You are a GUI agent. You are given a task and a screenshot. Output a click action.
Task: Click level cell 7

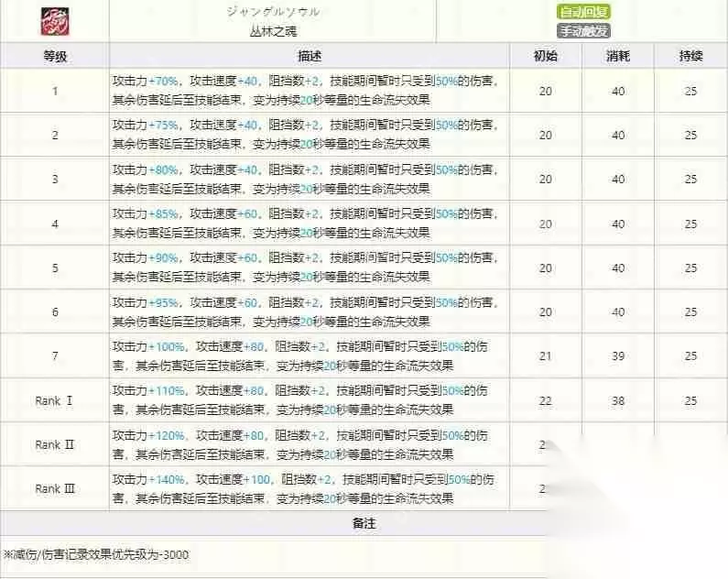tap(55, 355)
